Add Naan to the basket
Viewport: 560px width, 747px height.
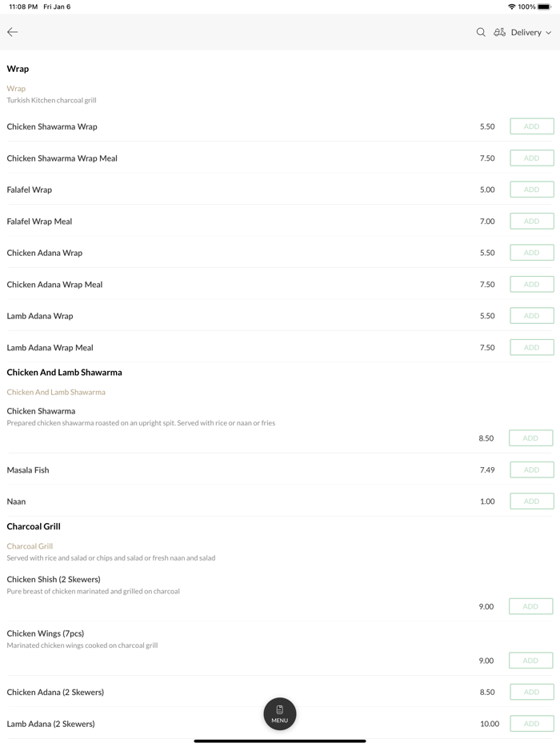(x=531, y=501)
